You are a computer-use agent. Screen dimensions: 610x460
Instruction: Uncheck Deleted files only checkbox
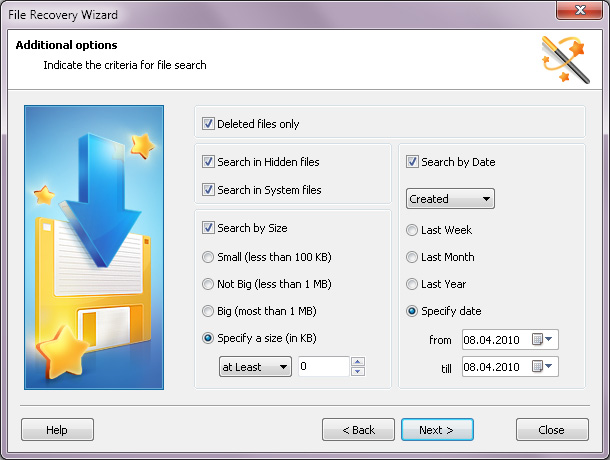pos(208,124)
